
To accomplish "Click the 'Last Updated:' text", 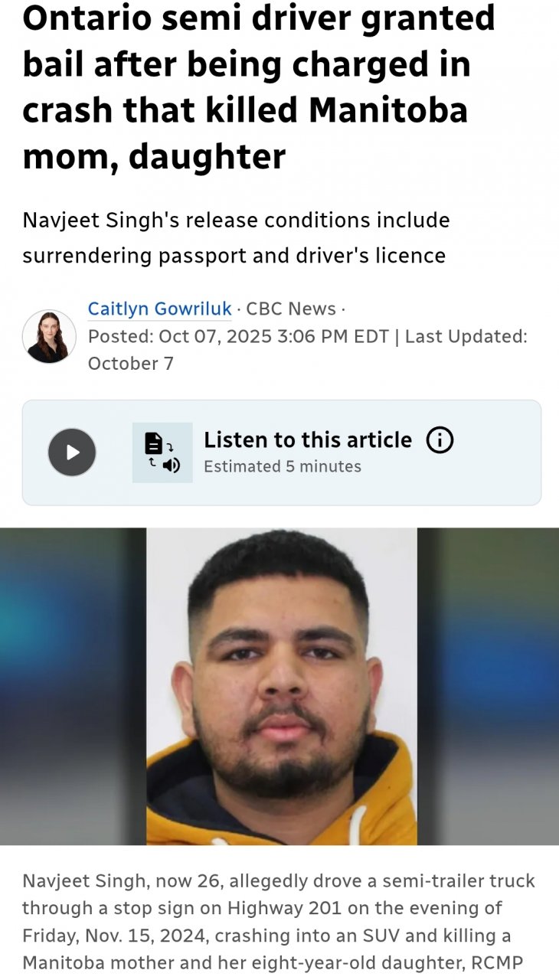I will (466, 336).
